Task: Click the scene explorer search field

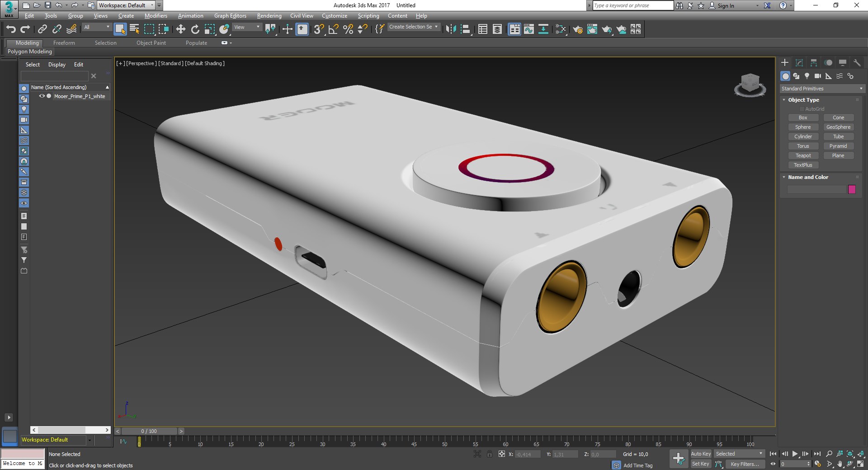Action: pyautogui.click(x=54, y=76)
